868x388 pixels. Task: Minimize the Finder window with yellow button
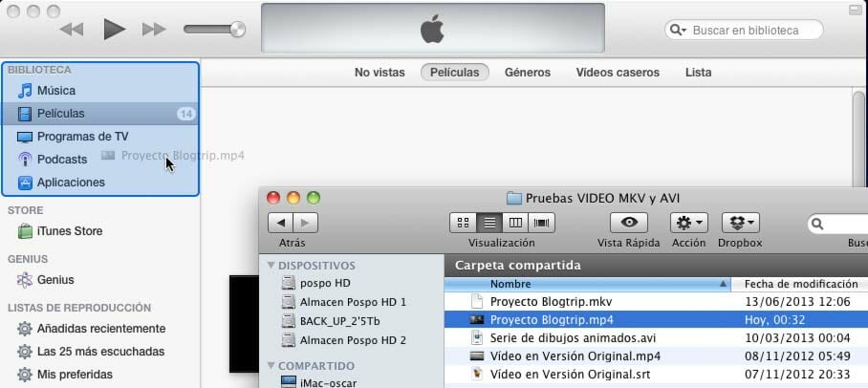tap(293, 198)
